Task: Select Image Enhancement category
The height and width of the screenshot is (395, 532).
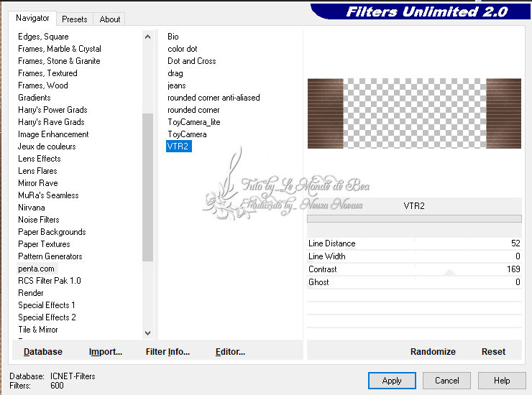Action: pos(53,134)
